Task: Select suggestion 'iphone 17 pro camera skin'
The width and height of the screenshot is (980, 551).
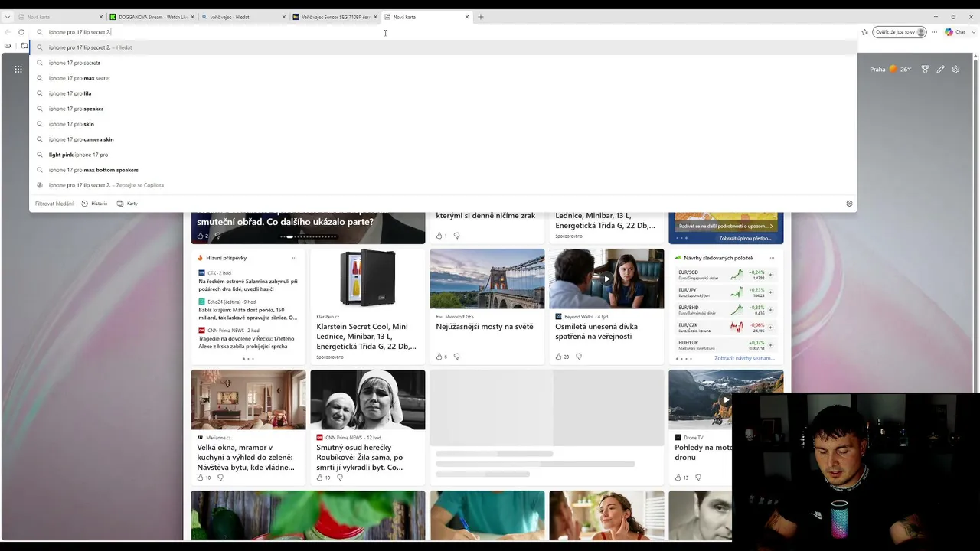Action: pos(443,139)
